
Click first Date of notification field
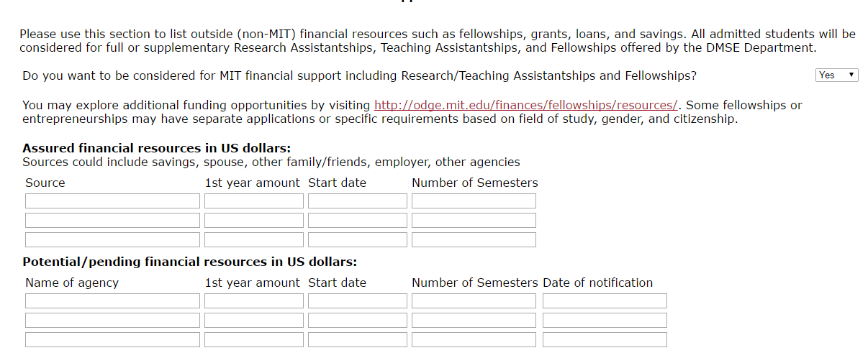(605, 301)
